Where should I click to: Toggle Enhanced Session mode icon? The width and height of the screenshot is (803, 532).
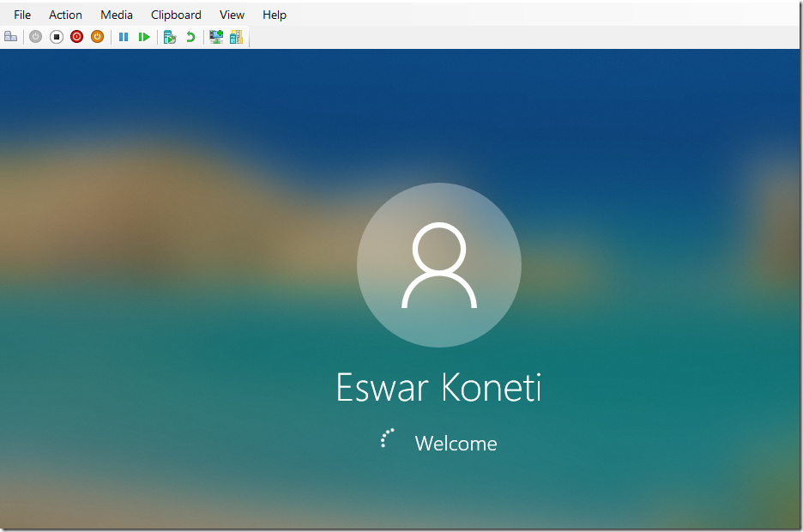tap(216, 37)
